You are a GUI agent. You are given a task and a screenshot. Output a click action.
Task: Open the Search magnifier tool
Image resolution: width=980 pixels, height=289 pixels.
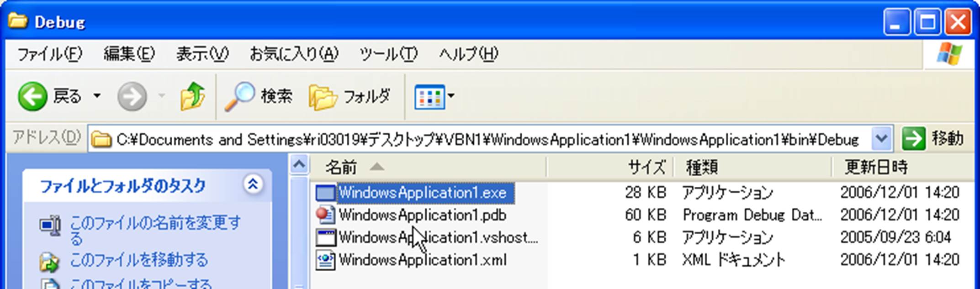pyautogui.click(x=239, y=96)
